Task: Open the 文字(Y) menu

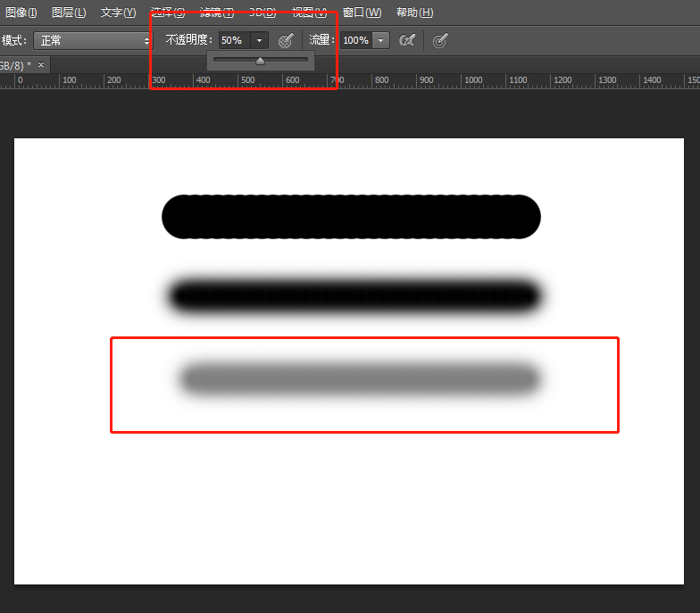Action: tap(118, 12)
